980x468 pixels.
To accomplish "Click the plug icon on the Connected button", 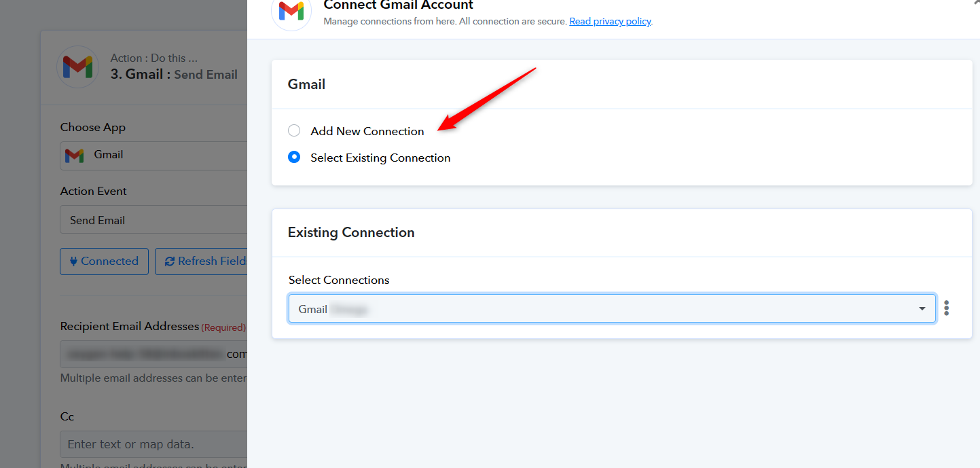I will pyautogui.click(x=73, y=262).
